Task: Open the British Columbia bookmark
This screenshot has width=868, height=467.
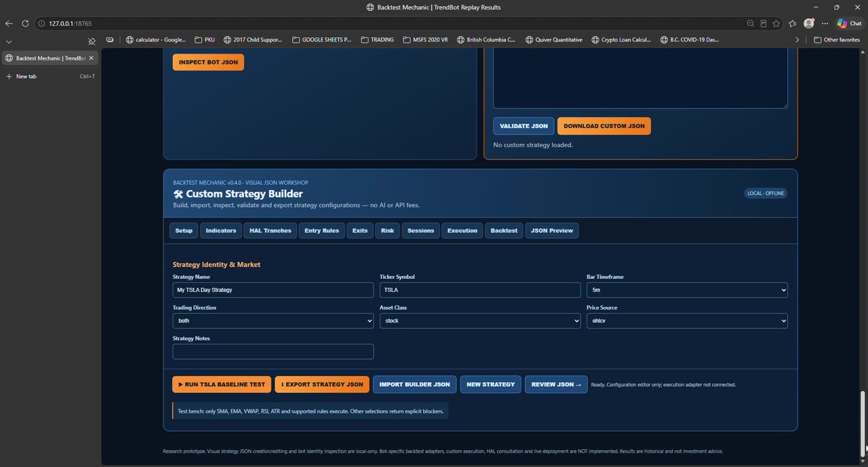Action: 486,39
